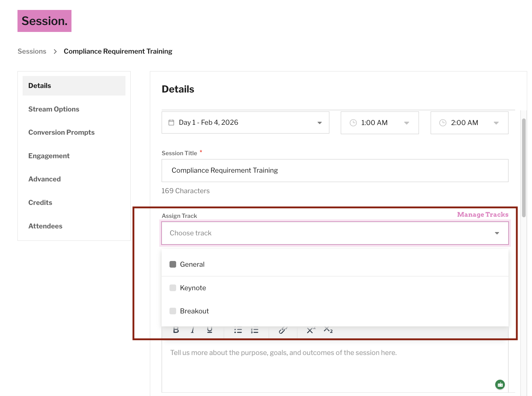Click the Session. logo
This screenshot has height=396, width=532.
click(44, 21)
